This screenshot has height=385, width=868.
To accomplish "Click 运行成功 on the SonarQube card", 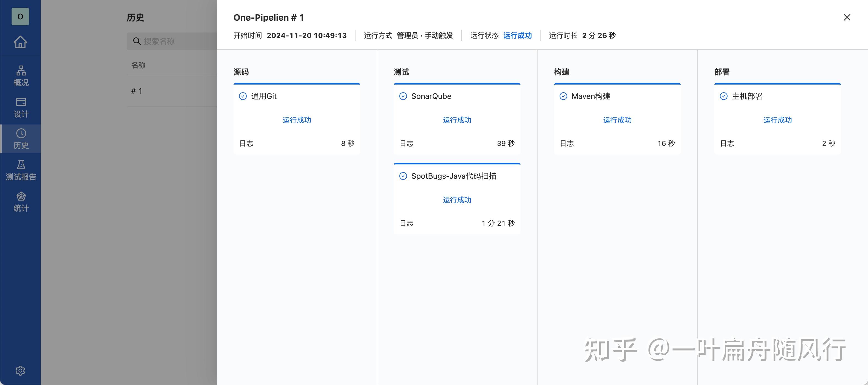I will [457, 120].
